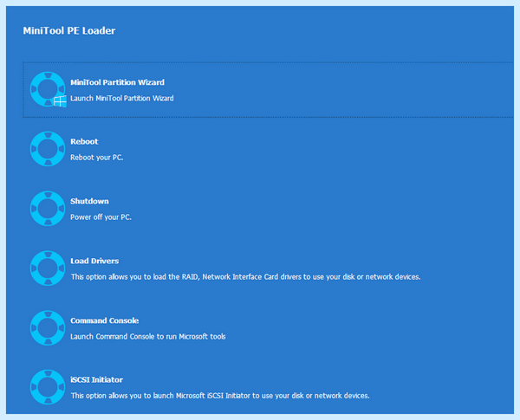Click the Command Console ring icon
520x420 pixels.
coord(48,328)
